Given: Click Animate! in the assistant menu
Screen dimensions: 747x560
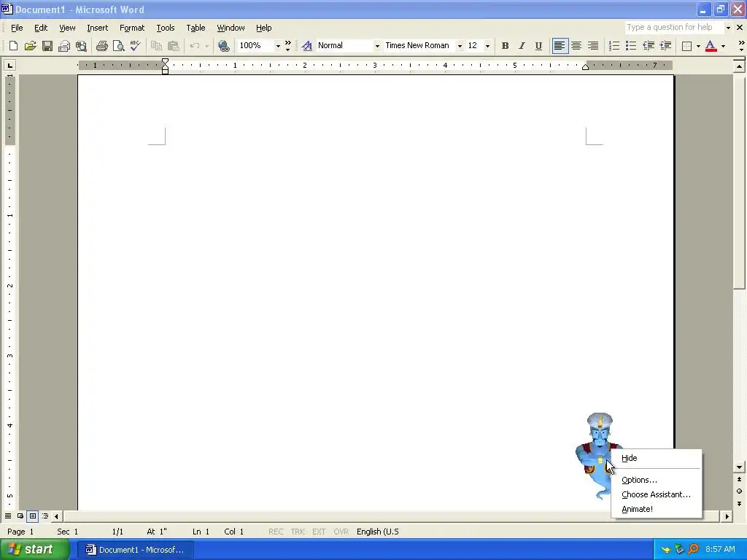Looking at the screenshot, I should click(x=657, y=509).
